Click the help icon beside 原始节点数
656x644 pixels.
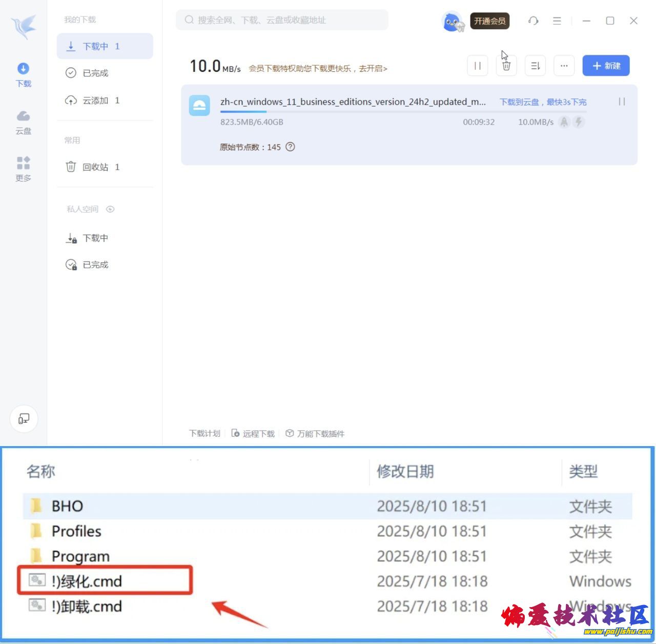coord(290,147)
